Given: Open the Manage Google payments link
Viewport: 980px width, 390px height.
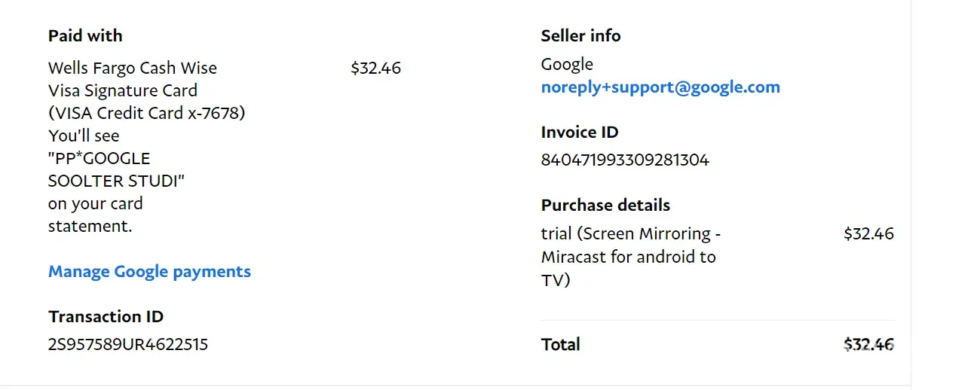Looking at the screenshot, I should 149,272.
